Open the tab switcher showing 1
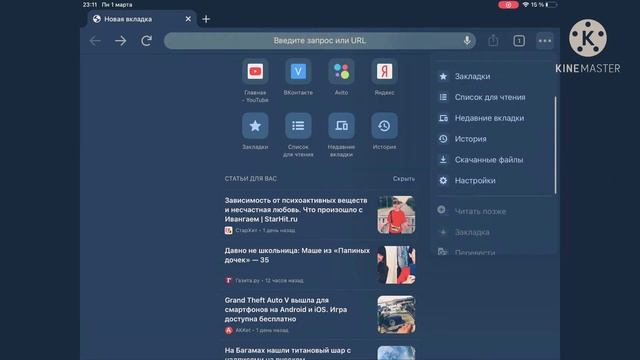 tap(519, 41)
